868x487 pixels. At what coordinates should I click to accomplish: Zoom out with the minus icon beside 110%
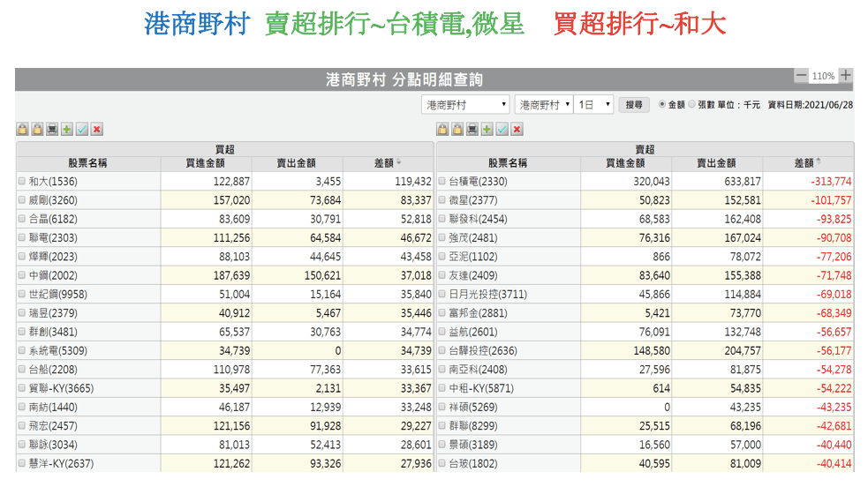(x=801, y=76)
